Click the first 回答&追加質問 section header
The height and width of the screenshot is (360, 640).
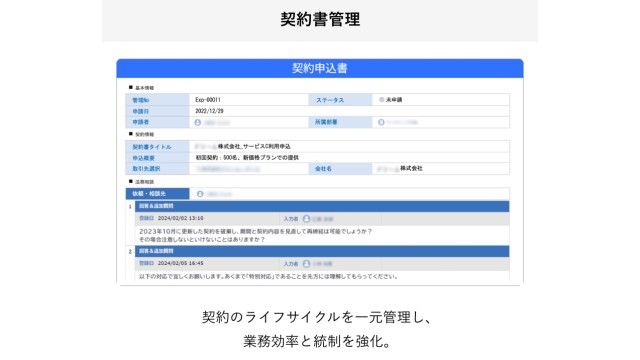[322, 206]
